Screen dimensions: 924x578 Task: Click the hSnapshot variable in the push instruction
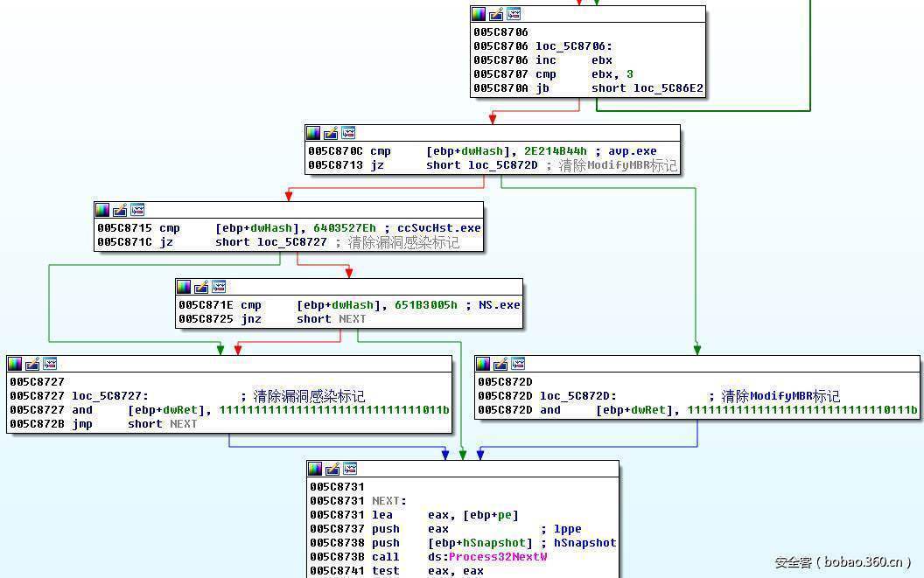(x=498, y=543)
